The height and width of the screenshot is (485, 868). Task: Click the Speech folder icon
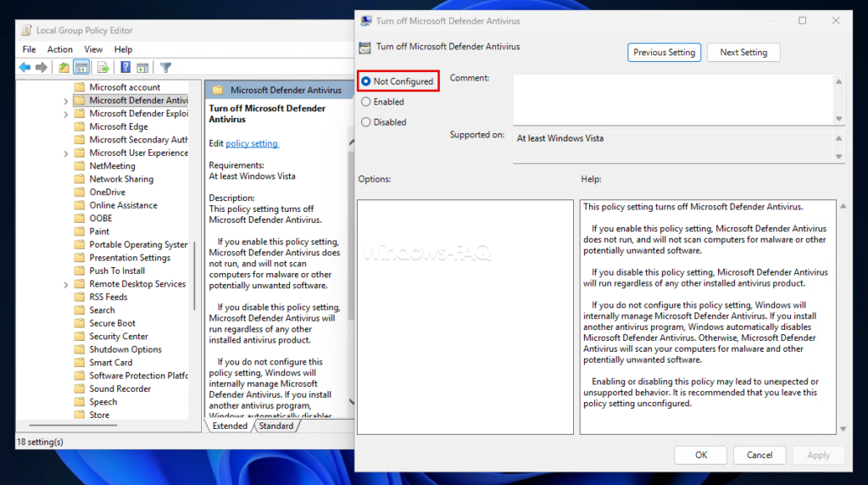80,402
